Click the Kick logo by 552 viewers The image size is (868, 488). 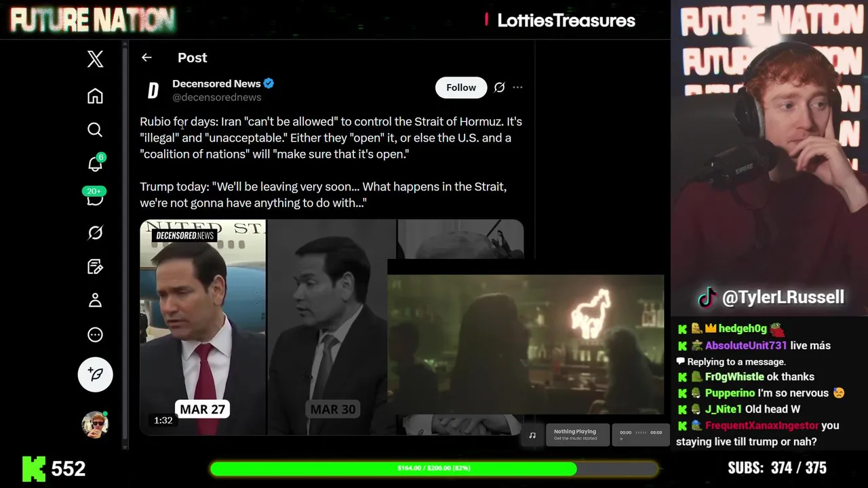pos(34,468)
